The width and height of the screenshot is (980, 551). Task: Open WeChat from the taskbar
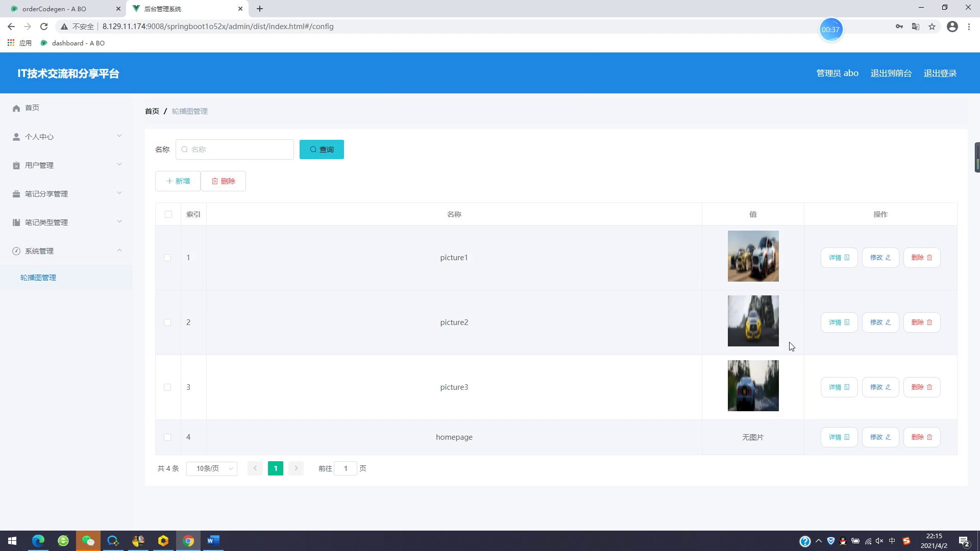[x=88, y=541]
